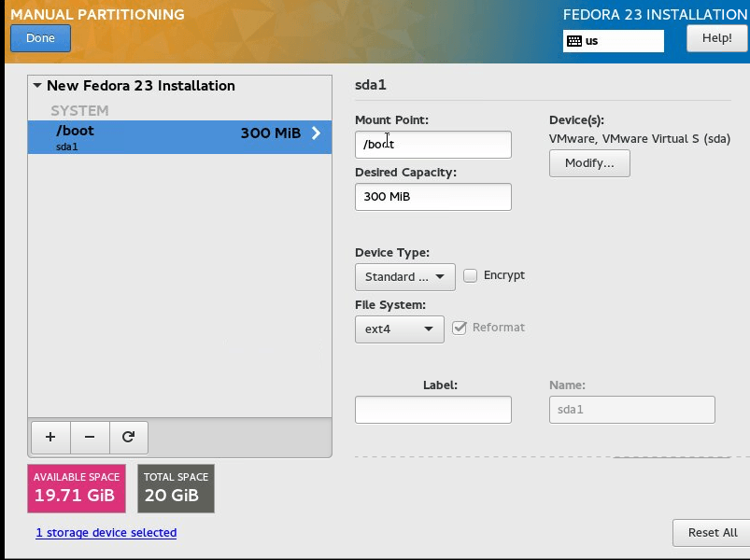Focus the Desired Capacity field

coord(433,197)
